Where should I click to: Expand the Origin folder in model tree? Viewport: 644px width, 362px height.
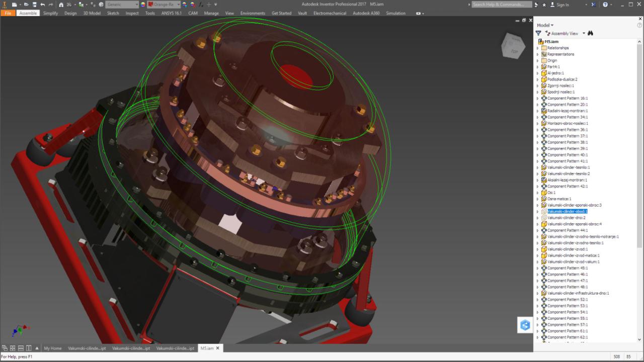point(537,60)
